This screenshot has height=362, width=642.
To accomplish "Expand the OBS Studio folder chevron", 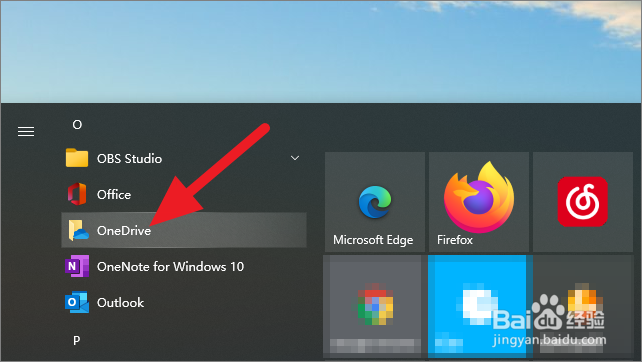I will tap(295, 158).
